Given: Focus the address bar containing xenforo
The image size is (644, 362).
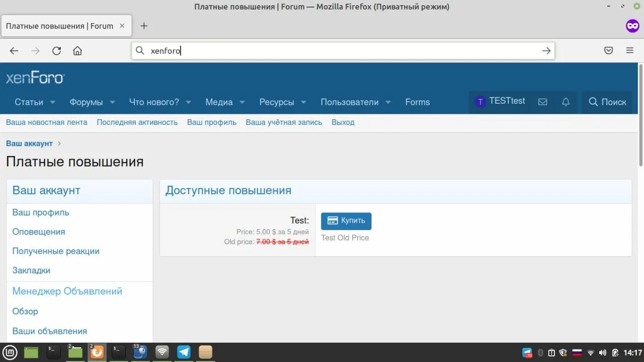Looking at the screenshot, I should pyautogui.click(x=342, y=51).
